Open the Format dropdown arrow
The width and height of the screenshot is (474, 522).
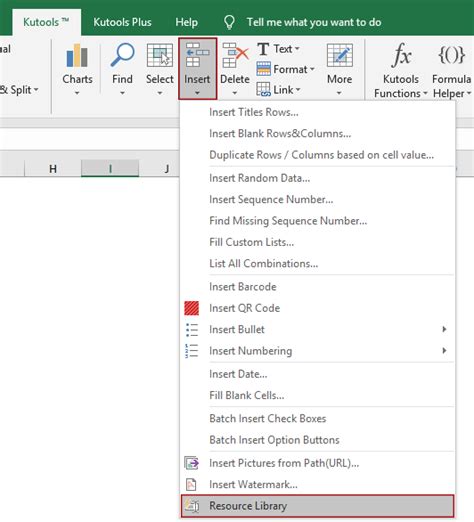click(x=312, y=69)
